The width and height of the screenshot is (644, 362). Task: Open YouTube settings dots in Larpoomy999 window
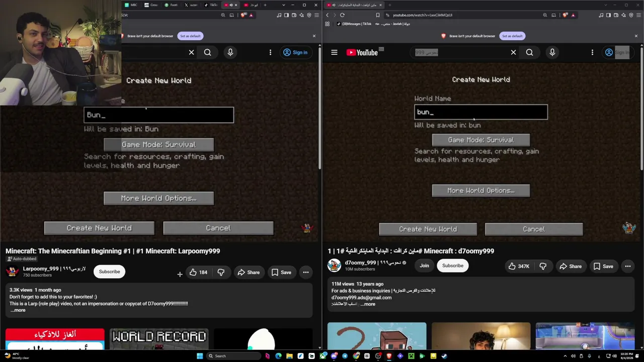point(270,52)
